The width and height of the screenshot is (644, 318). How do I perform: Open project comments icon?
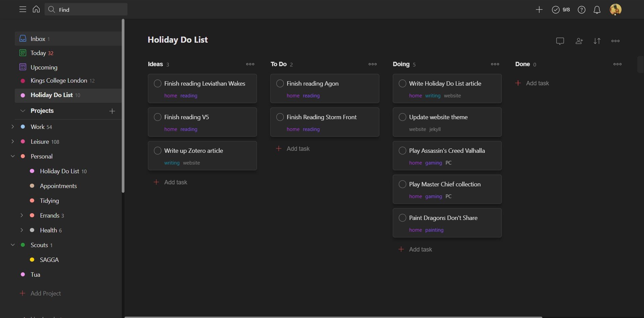point(560,41)
